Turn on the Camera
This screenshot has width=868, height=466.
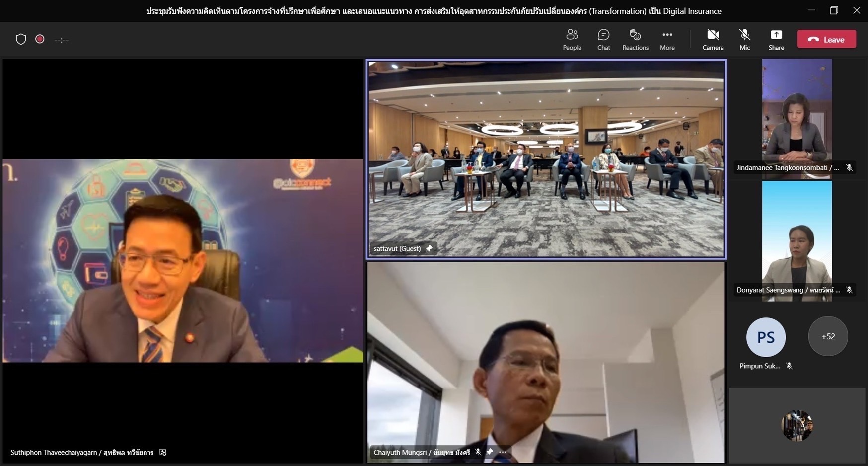click(713, 39)
